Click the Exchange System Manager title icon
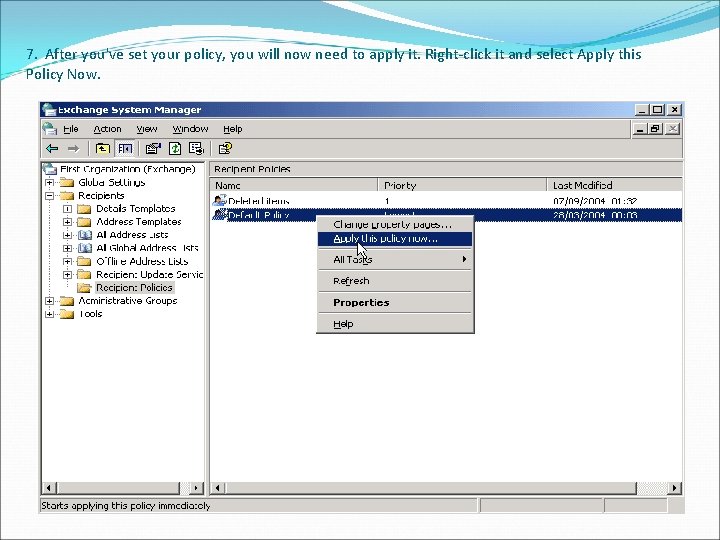 tap(49, 110)
